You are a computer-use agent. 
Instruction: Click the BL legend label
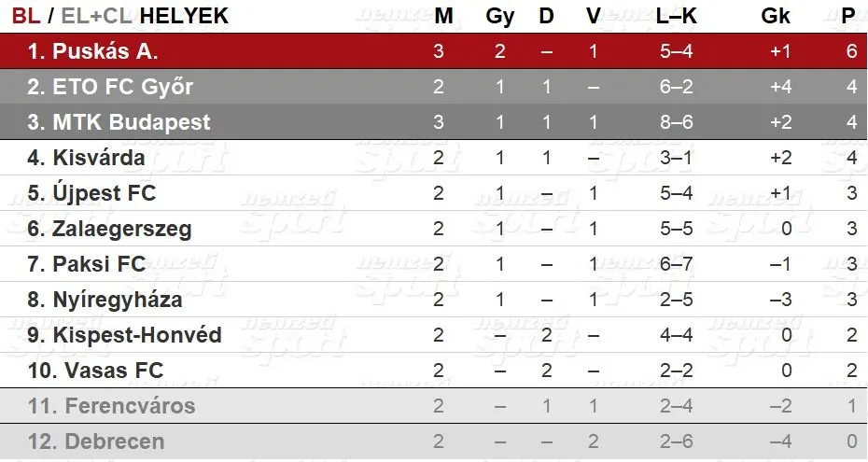[26, 16]
